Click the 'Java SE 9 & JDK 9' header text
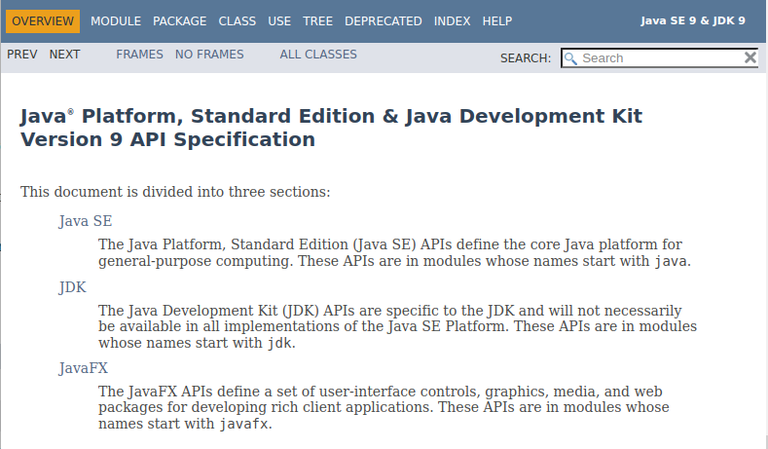This screenshot has height=449, width=768. coord(693,21)
